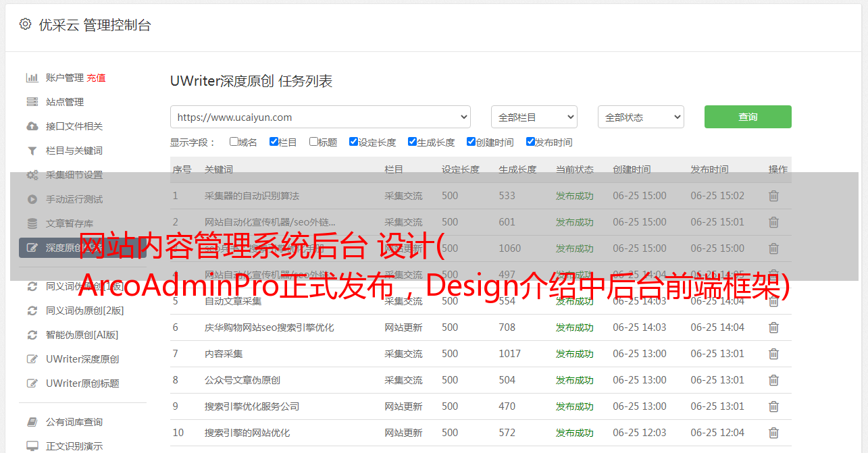Disable the 发布时间 field checkbox
Screen dimensions: 868x453
click(530, 142)
